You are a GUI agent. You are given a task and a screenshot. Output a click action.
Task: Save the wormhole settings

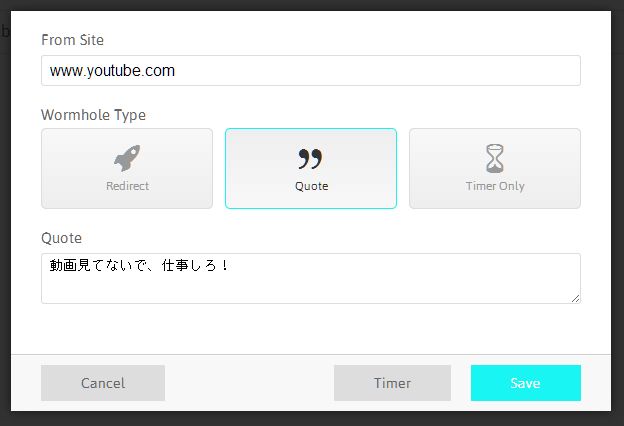526,383
